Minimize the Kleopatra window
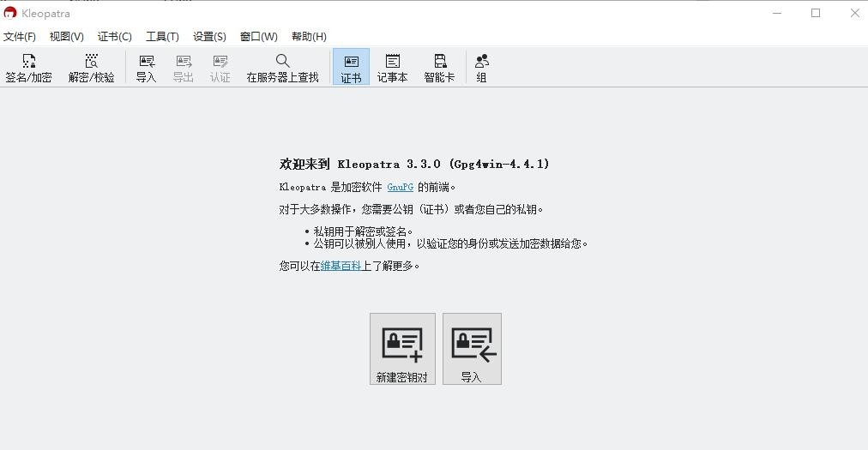This screenshot has width=868, height=450. click(777, 13)
